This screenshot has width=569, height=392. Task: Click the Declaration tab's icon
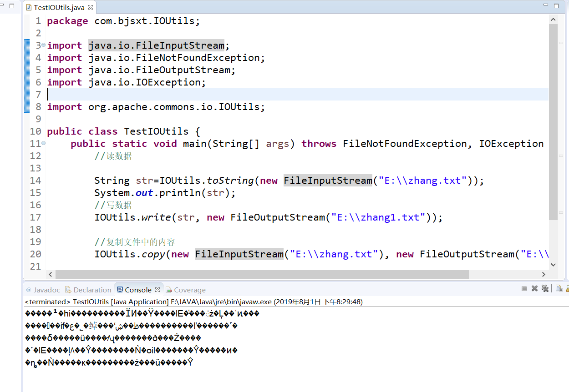click(68, 290)
